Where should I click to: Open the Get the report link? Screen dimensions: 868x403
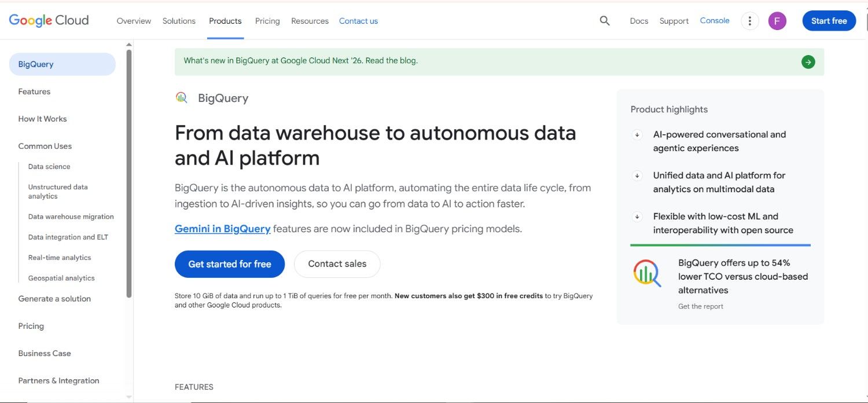coord(701,306)
